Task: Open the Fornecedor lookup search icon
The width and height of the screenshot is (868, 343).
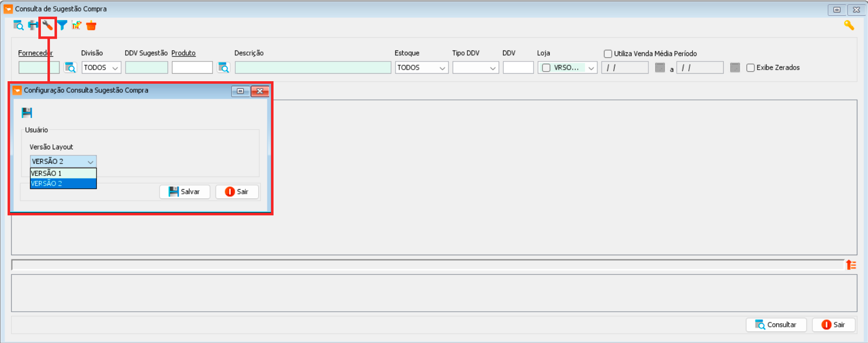Action: pos(70,68)
